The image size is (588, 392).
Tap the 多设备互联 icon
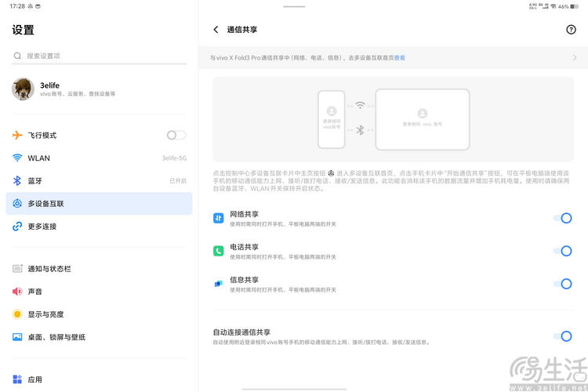point(17,203)
